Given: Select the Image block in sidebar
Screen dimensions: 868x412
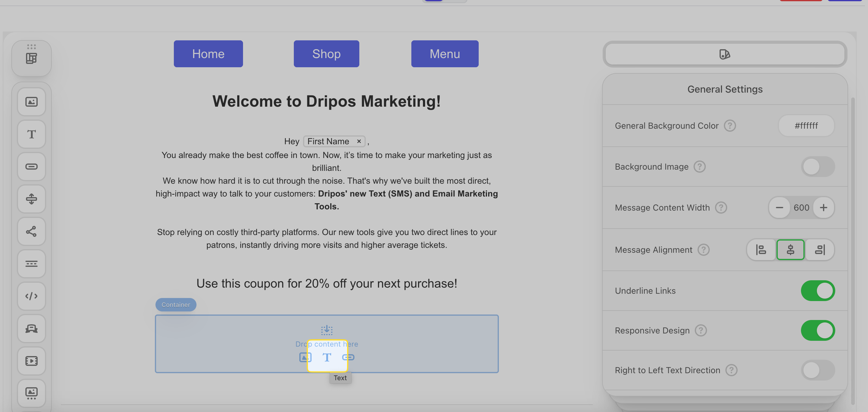Looking at the screenshot, I should point(31,102).
